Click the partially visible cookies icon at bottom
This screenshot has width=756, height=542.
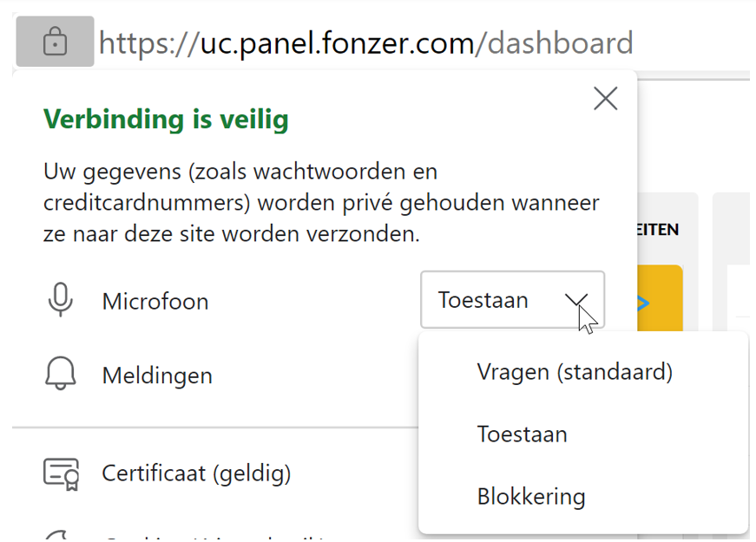tap(58, 535)
